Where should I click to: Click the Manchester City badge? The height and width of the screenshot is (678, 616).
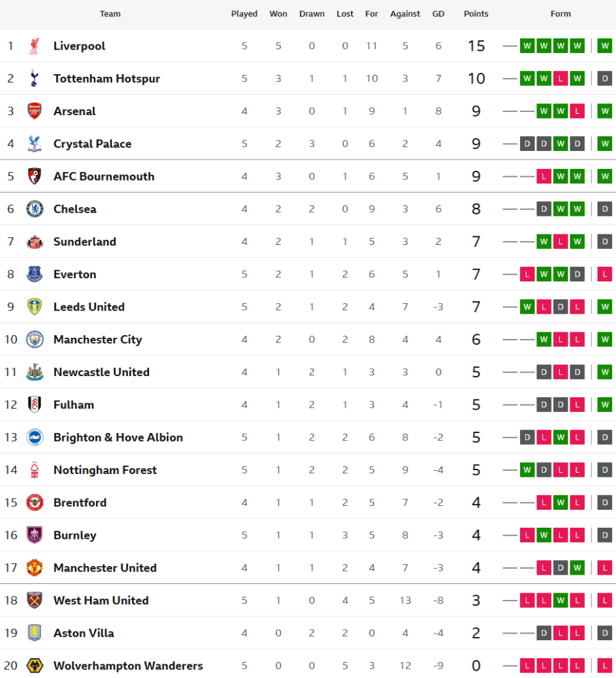[34, 340]
